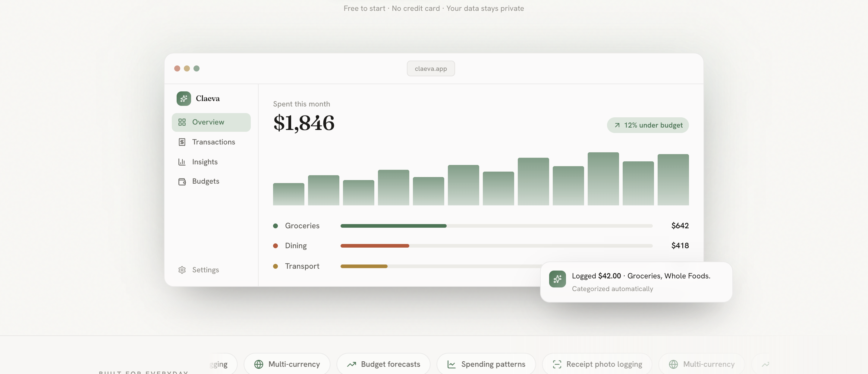This screenshot has height=374, width=868.
Task: Click the scan icon beside Receipt photo logging
Action: point(557,364)
